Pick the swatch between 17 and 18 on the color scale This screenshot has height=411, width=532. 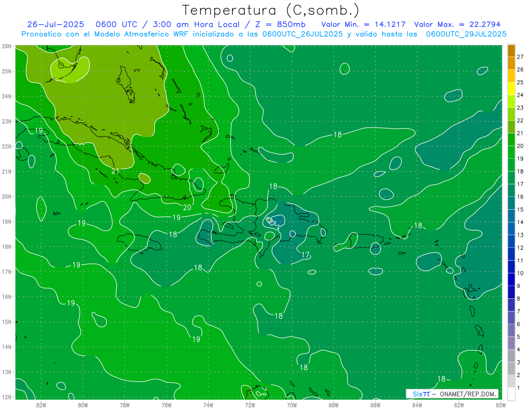click(x=511, y=177)
